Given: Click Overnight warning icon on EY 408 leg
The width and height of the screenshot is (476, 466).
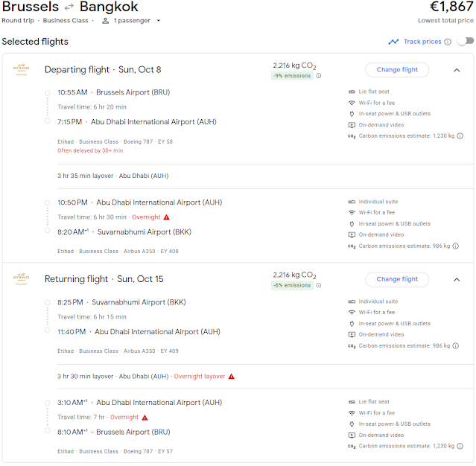Looking at the screenshot, I should tap(166, 217).
